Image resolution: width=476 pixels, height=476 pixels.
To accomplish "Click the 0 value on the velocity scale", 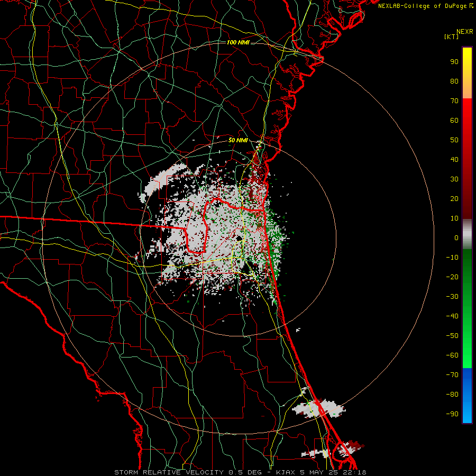I will pyautogui.click(x=456, y=237).
